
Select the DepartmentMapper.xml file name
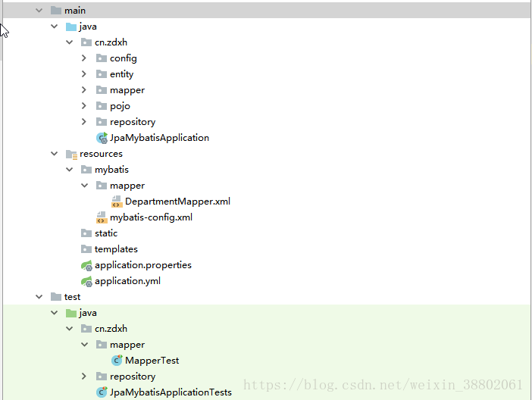pyautogui.click(x=178, y=202)
